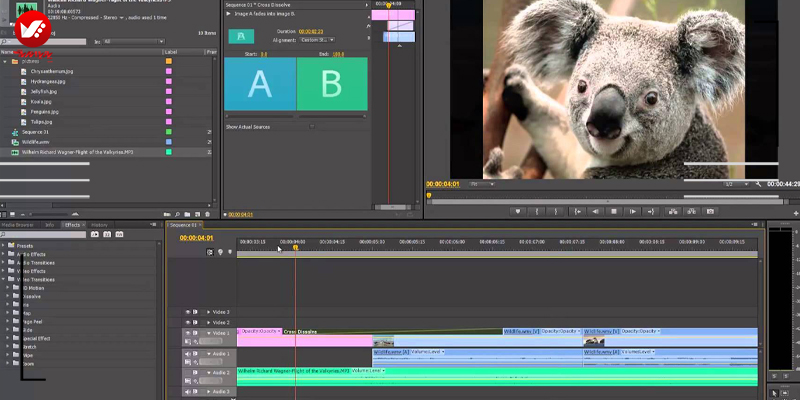Screen dimensions: 800x400
Task: Mute the Audio 1 track speaker toggle
Action: pos(188,354)
